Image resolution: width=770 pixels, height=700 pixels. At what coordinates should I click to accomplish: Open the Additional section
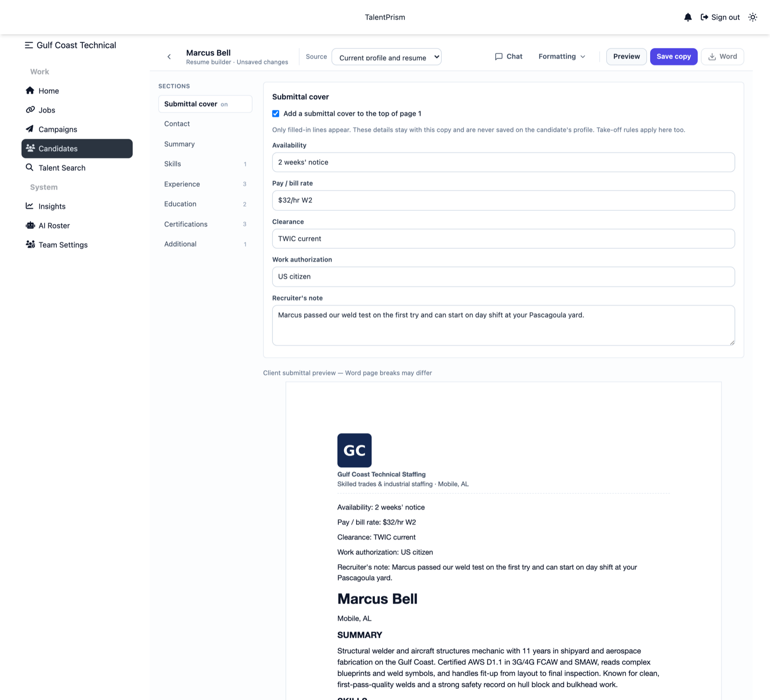(205, 244)
